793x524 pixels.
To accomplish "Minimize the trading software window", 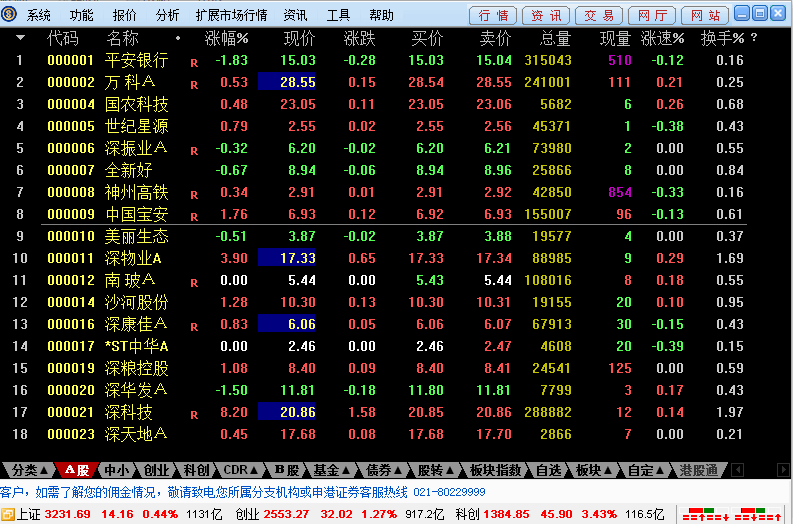I will [742, 13].
